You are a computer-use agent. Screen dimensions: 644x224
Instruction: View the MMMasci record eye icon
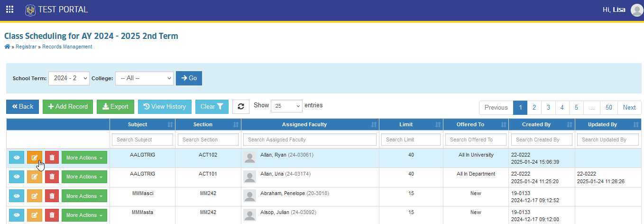coord(17,196)
